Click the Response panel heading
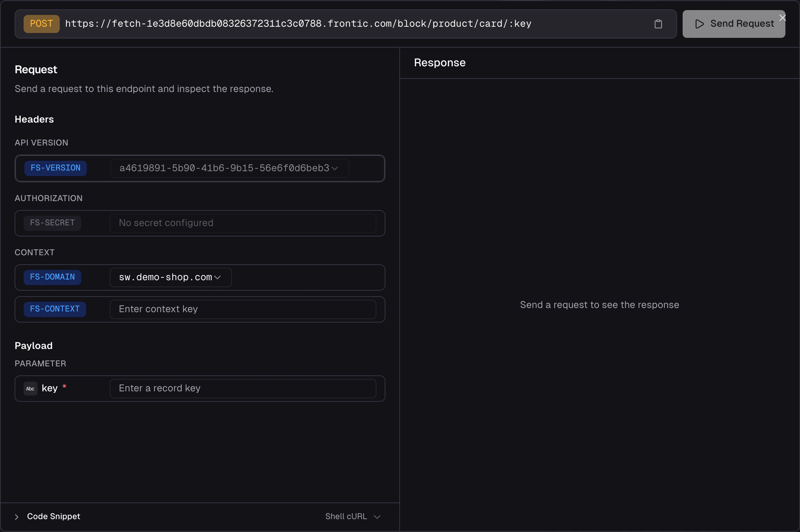The image size is (800, 532). 440,63
